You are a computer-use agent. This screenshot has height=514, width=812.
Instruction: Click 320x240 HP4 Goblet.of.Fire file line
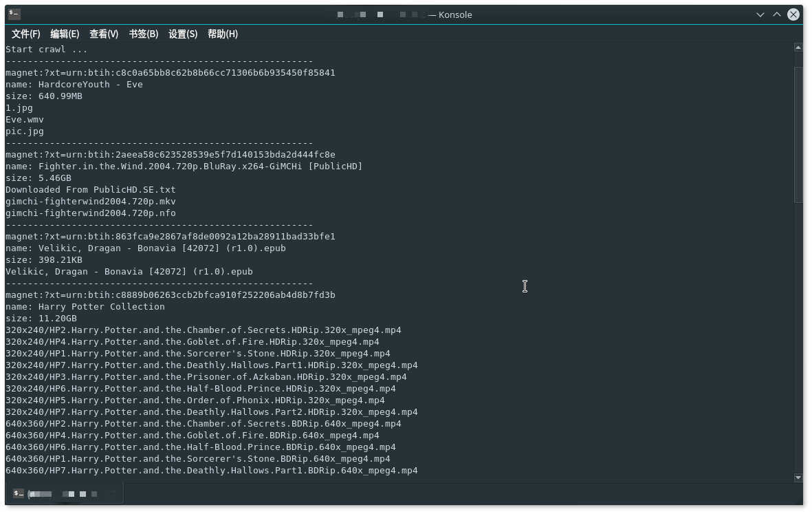coord(192,342)
